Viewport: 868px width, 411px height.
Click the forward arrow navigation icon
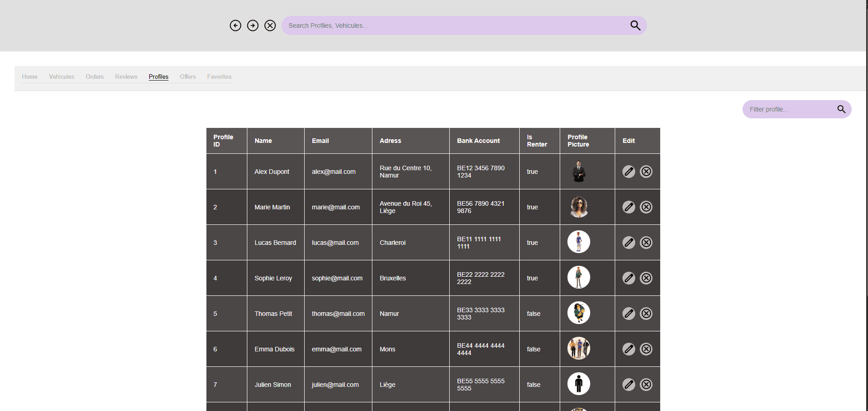click(x=253, y=25)
